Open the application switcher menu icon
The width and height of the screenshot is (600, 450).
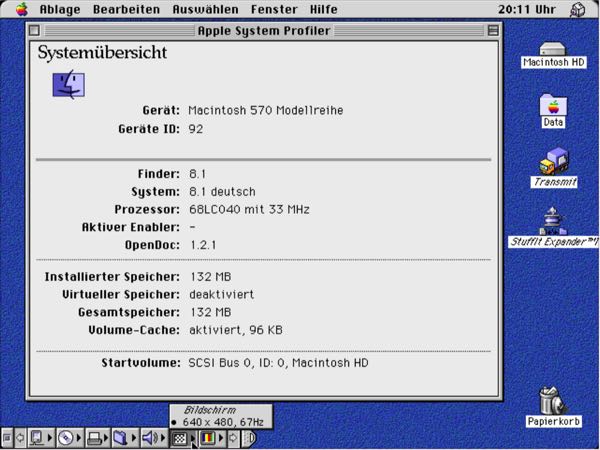577,10
